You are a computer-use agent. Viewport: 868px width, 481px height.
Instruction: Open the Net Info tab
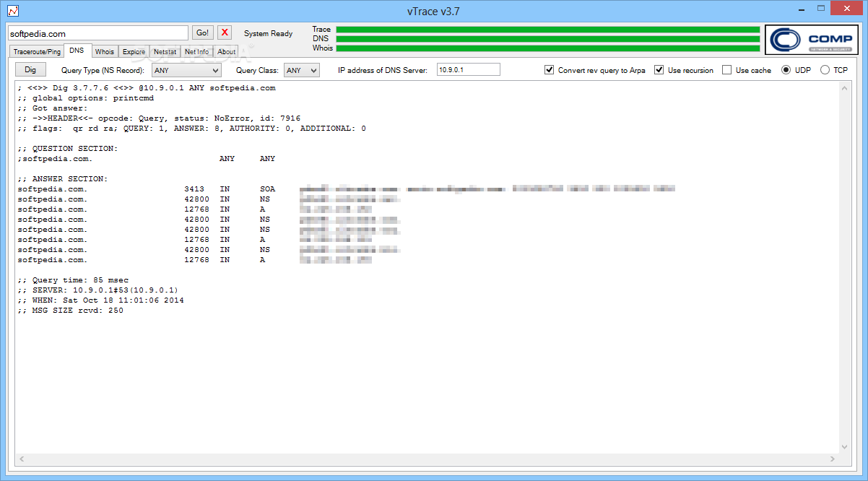(x=197, y=52)
